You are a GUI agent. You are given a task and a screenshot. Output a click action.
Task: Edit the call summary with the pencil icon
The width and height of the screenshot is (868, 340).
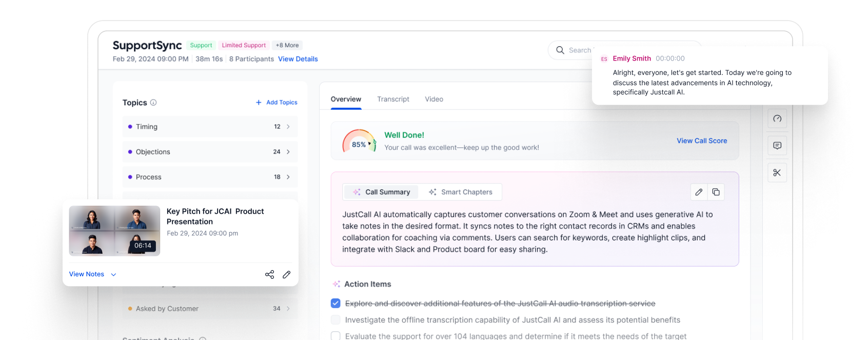click(699, 192)
